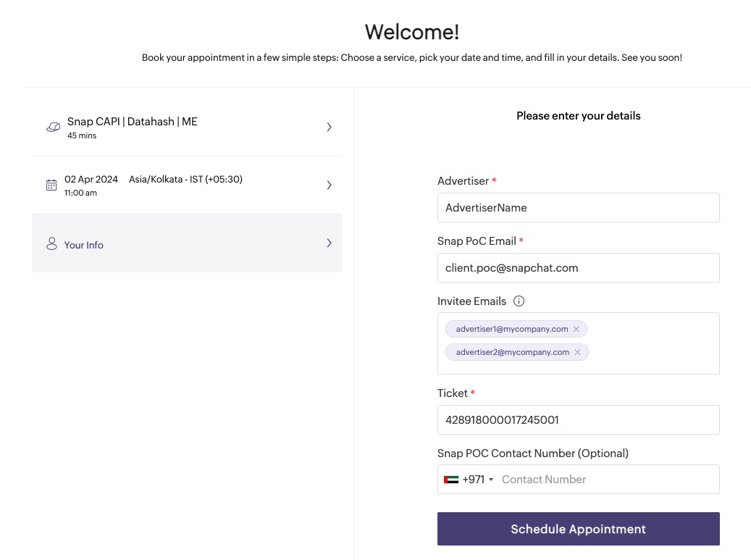Open the info icon next to Invitee Emails
751x560 pixels.
tap(519, 301)
